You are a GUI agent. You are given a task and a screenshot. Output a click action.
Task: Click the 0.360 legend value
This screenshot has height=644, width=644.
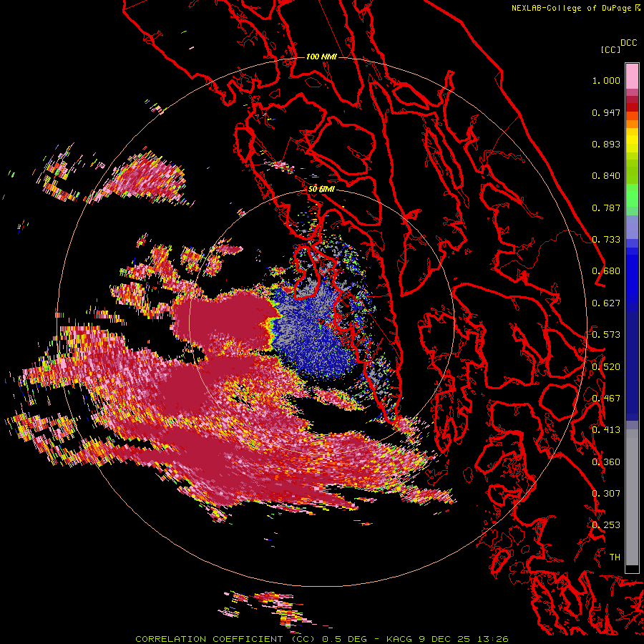pos(606,462)
